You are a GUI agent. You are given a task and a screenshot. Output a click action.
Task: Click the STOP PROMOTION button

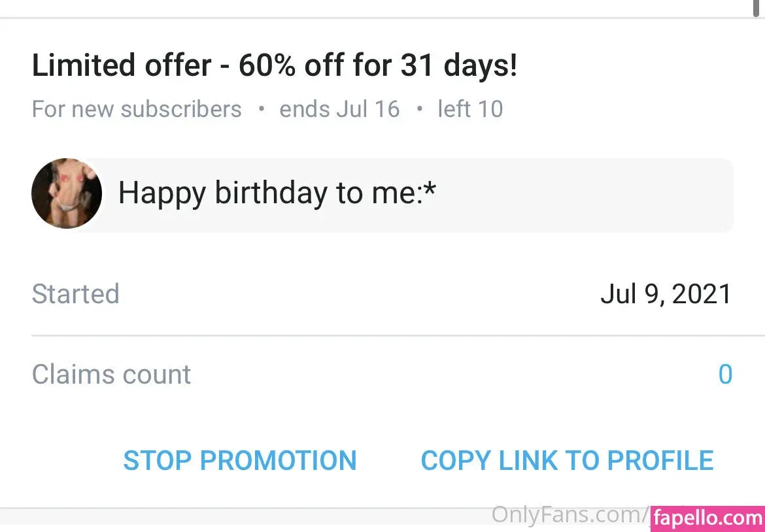point(240,461)
